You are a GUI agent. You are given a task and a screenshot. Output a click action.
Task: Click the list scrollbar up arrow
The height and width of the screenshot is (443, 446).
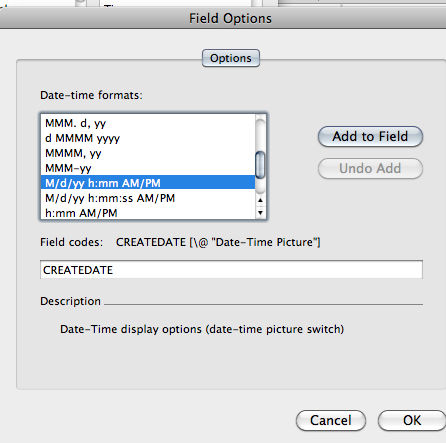(x=260, y=200)
